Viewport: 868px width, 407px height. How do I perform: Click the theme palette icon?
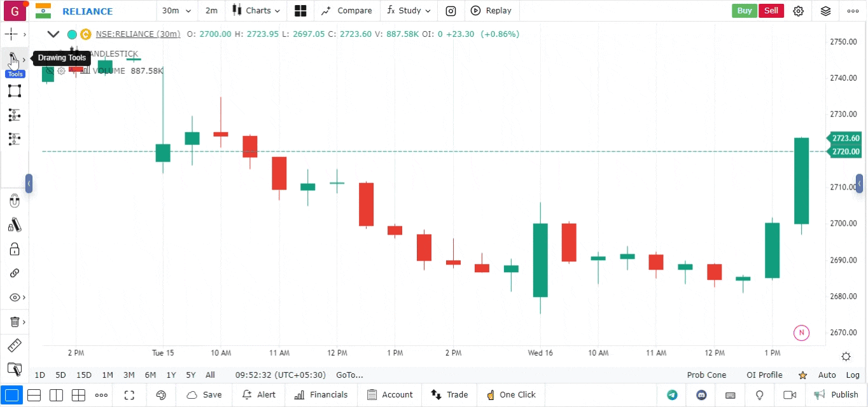point(161,395)
